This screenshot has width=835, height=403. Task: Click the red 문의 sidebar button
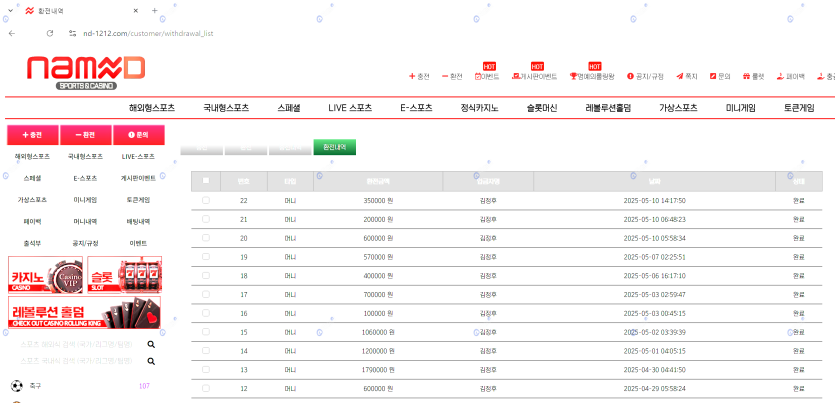tap(138, 134)
